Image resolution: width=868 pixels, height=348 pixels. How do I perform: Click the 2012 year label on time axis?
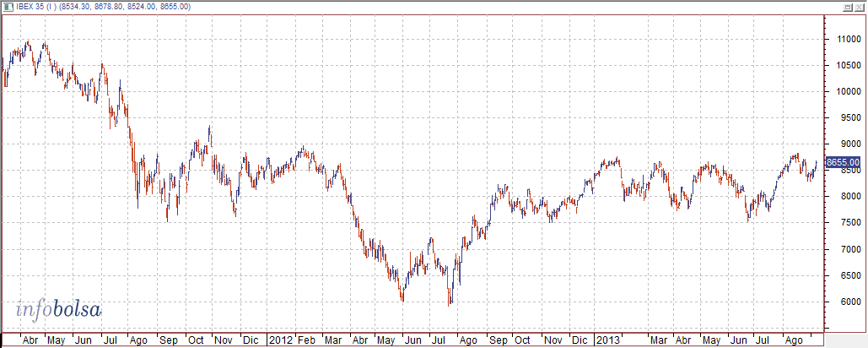click(x=280, y=340)
